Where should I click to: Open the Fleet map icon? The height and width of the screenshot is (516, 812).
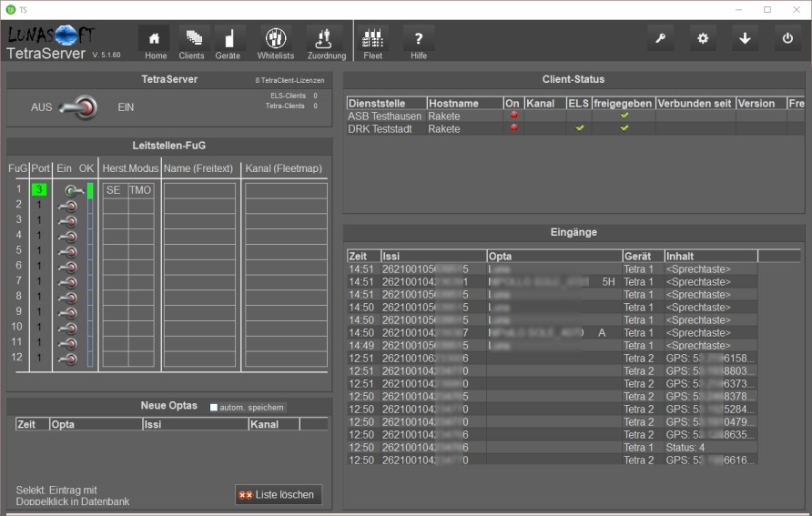coord(373,41)
